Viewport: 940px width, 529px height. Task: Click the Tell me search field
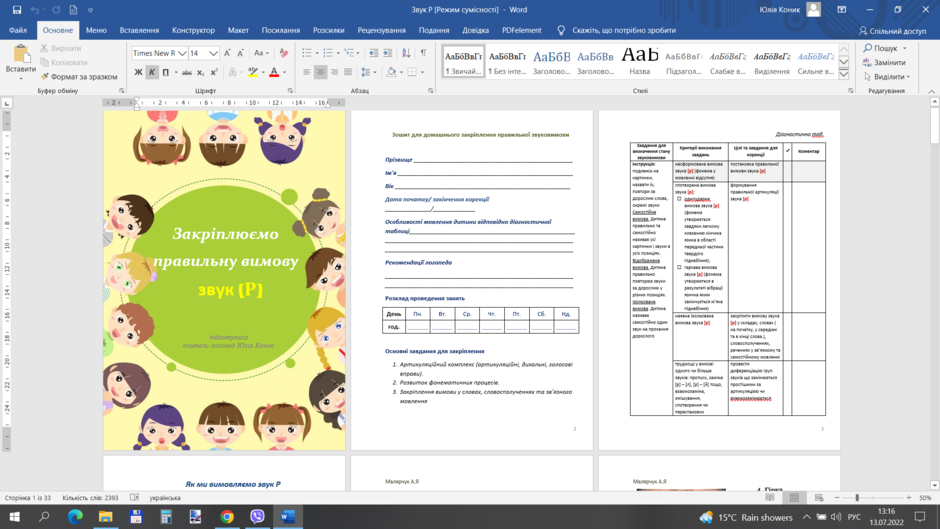[x=623, y=31]
